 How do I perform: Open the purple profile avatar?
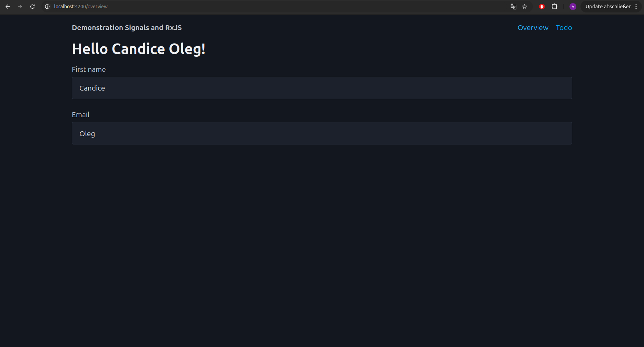coord(573,7)
